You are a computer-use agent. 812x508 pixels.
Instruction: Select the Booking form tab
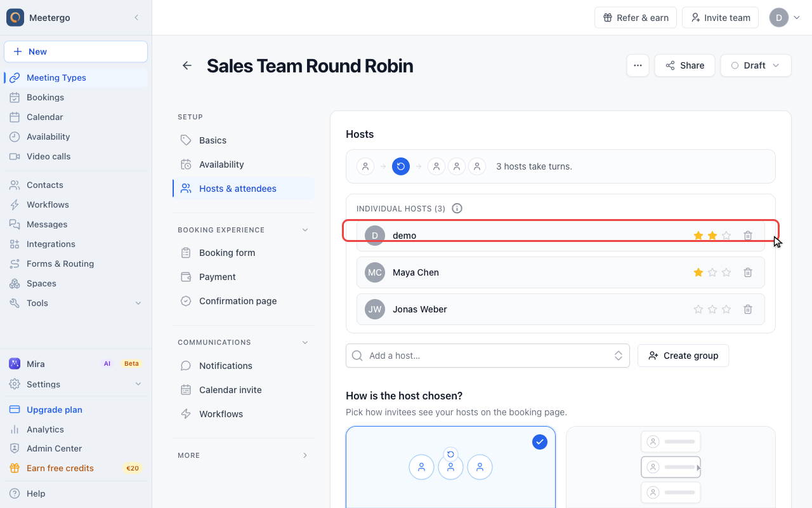(x=244, y=253)
